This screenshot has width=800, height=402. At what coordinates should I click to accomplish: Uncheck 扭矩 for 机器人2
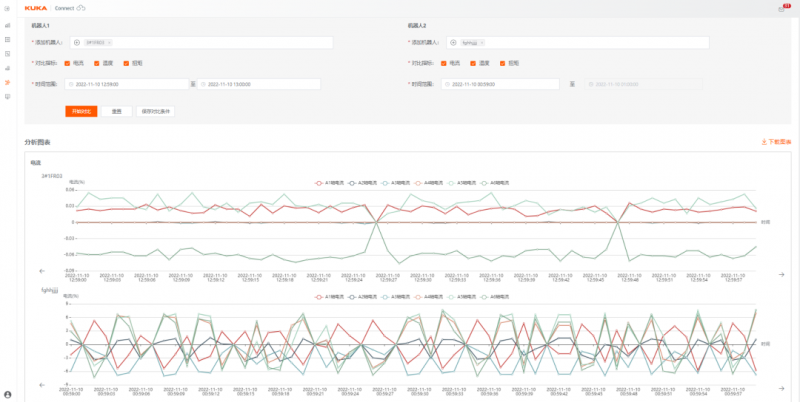click(x=503, y=63)
